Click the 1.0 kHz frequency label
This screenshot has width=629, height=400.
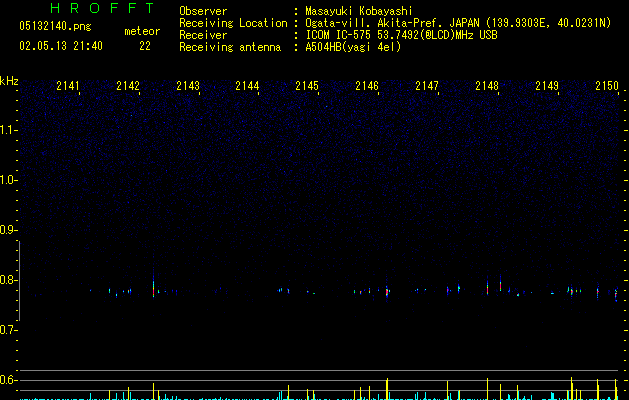(x=9, y=180)
